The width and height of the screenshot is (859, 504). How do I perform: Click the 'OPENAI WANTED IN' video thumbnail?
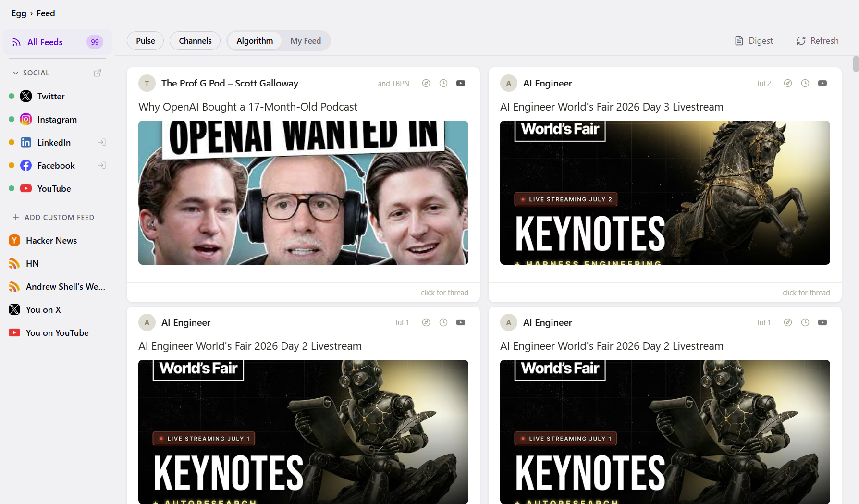coord(303,193)
